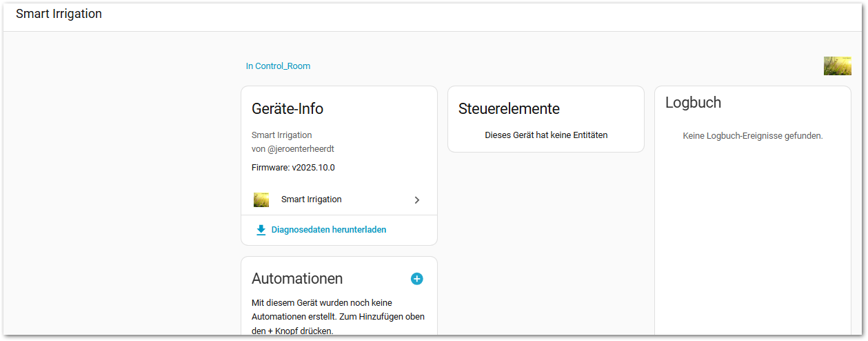Viewport: 868px width, 341px height.
Task: Click the Smart Irrigation logo at top right
Action: pos(837,66)
